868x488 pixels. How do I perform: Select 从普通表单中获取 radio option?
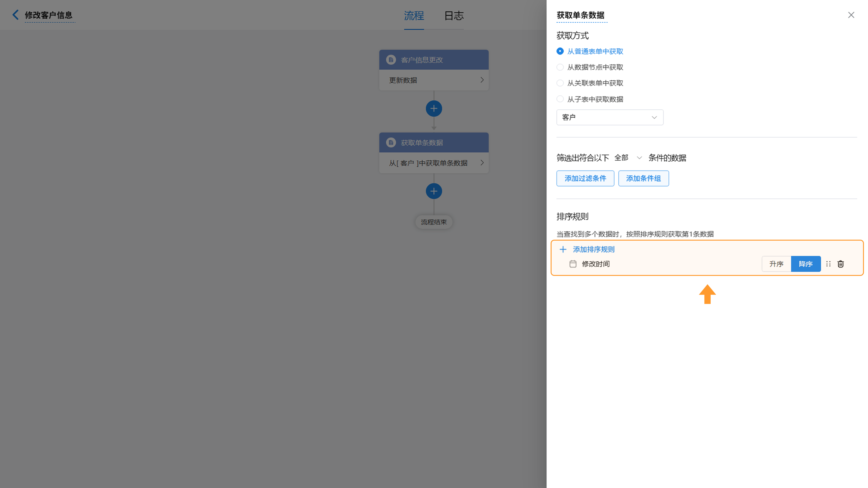point(560,51)
